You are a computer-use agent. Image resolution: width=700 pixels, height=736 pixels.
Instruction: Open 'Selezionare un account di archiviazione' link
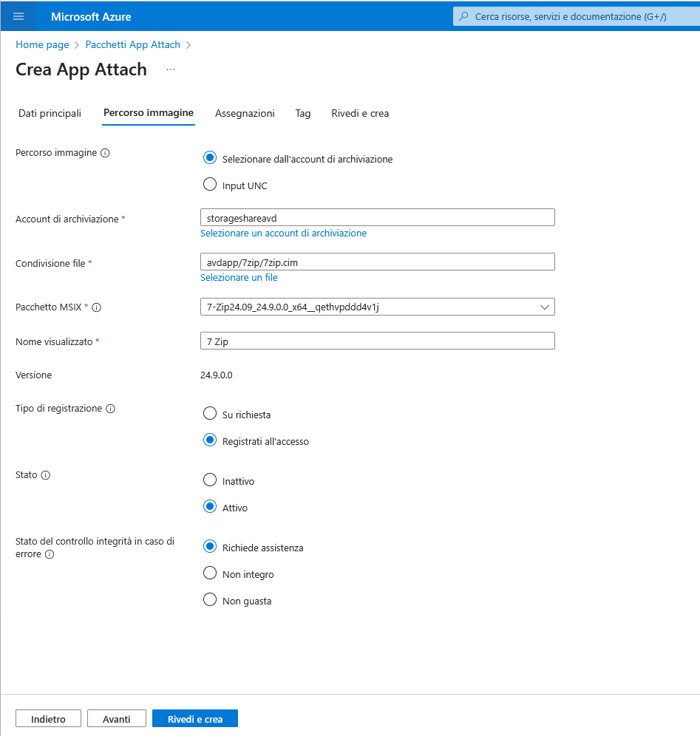284,234
